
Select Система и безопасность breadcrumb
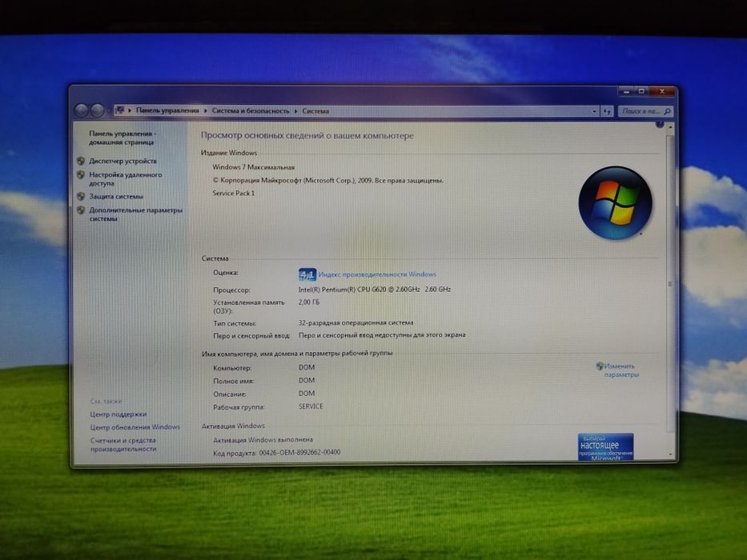click(x=251, y=111)
